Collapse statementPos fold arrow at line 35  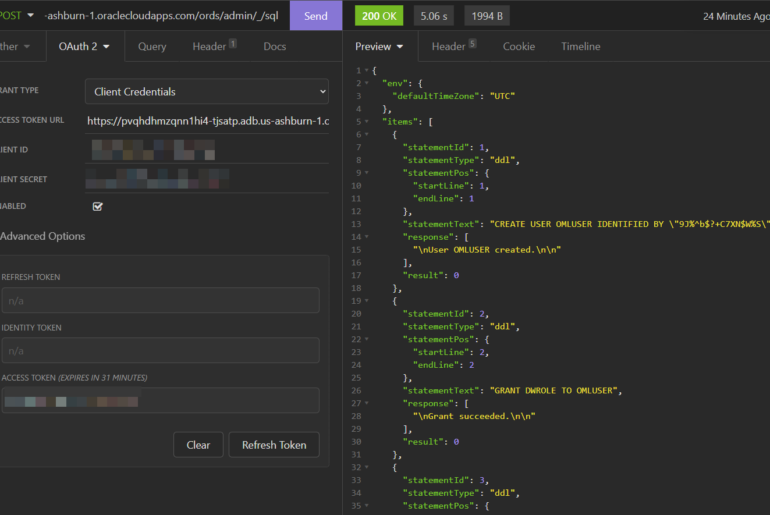pyautogui.click(x=366, y=506)
